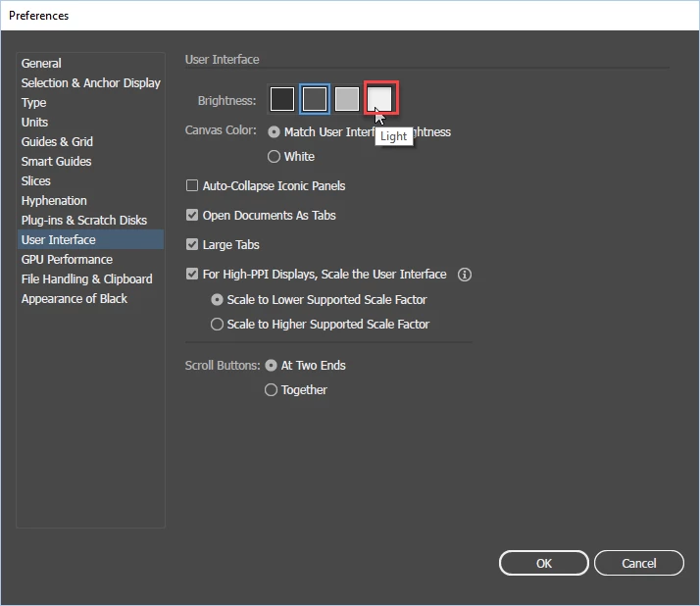Select the User Interface category

pyautogui.click(x=90, y=240)
